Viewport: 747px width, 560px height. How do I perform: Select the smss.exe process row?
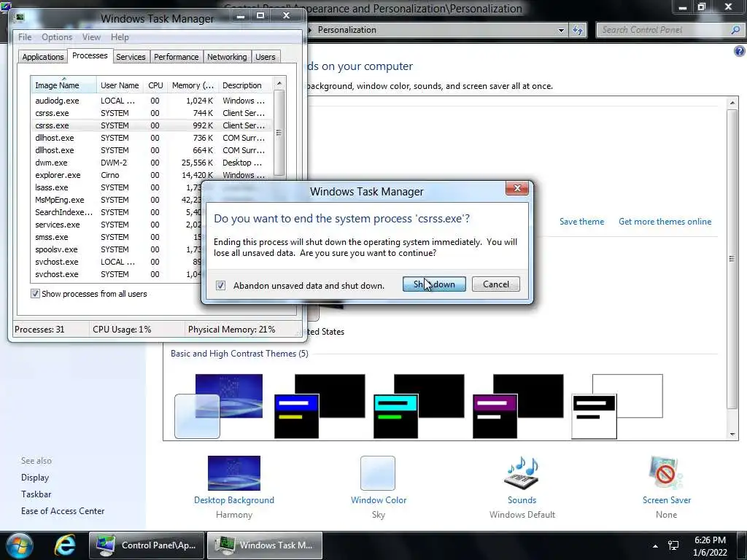tap(117, 237)
